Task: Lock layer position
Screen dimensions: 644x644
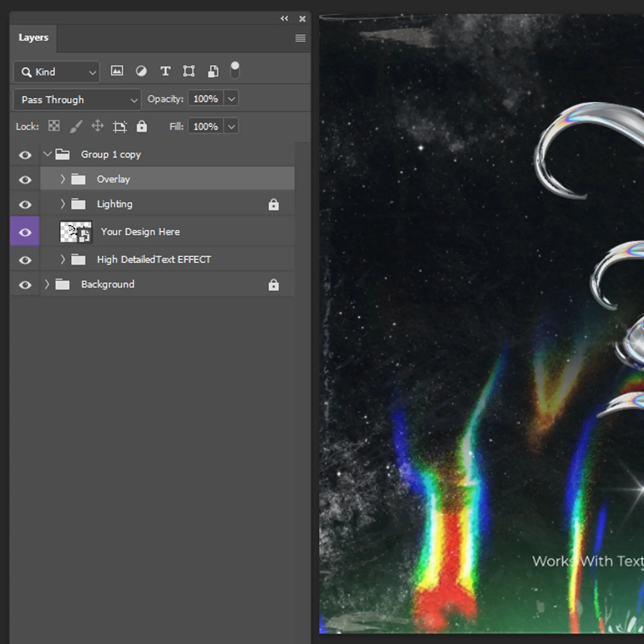Action: (98, 126)
